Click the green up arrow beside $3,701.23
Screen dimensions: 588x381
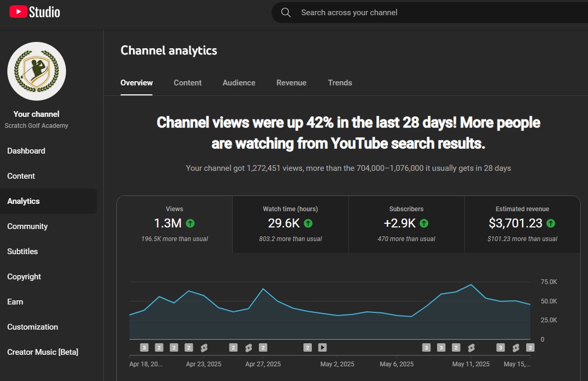pos(551,223)
